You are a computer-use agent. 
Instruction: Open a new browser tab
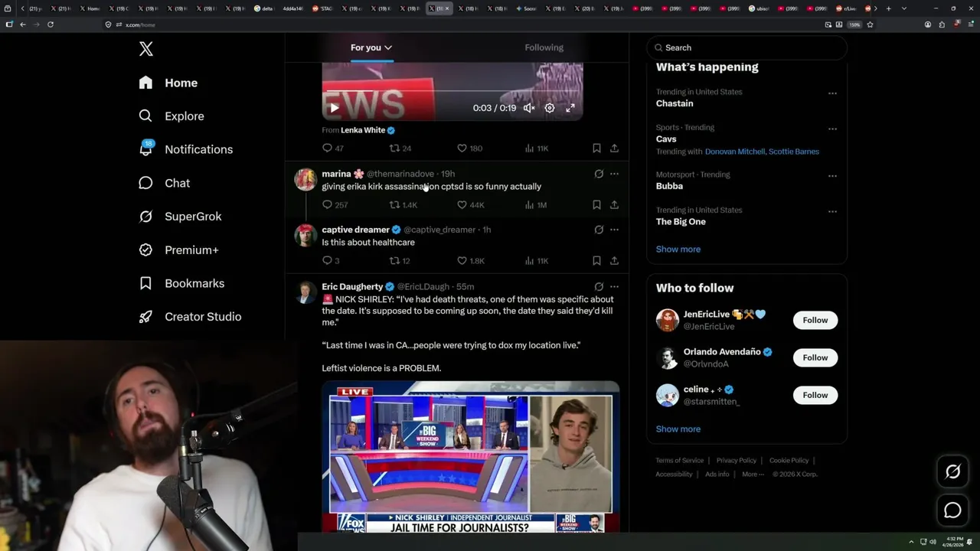[x=888, y=8]
